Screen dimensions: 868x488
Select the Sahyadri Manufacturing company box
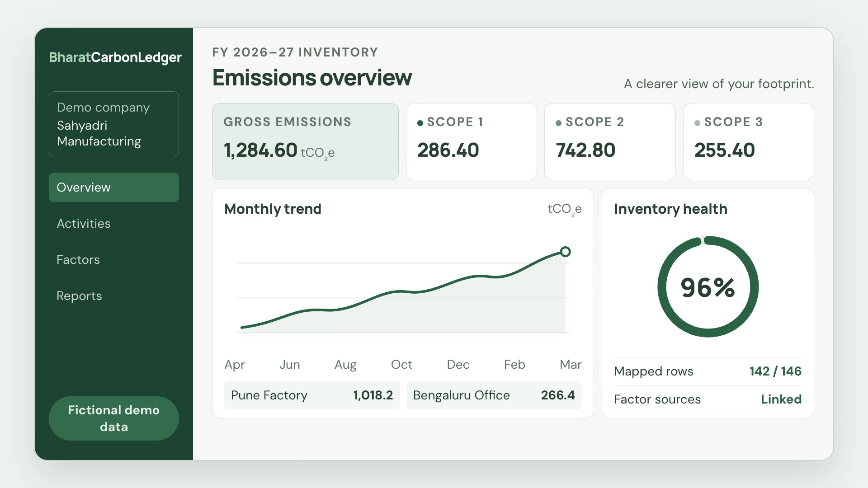coord(113,124)
